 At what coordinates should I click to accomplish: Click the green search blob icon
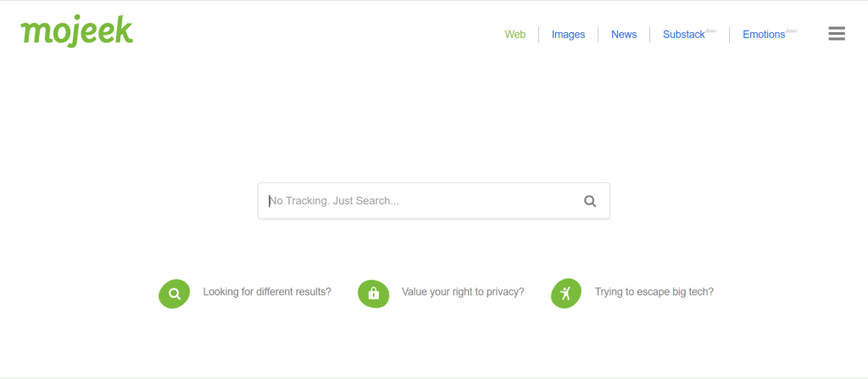[x=174, y=293]
